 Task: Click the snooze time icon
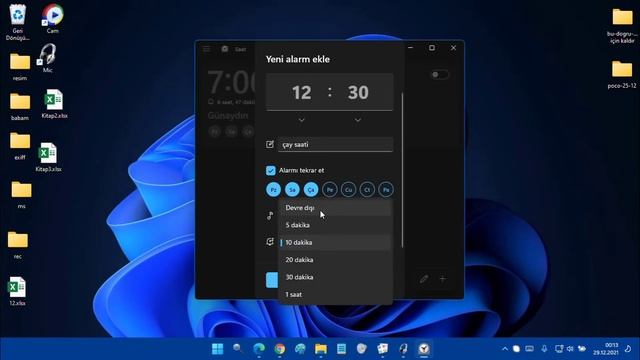(x=270, y=242)
